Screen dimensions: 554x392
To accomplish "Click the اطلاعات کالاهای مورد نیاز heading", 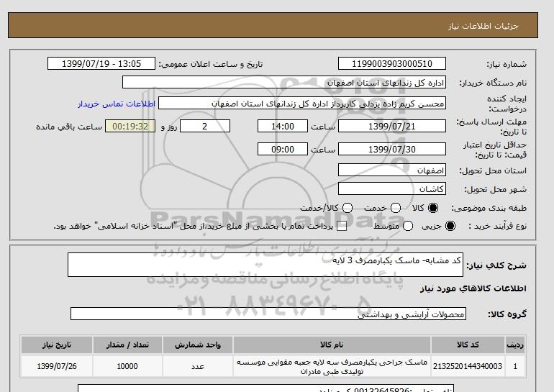I will [x=473, y=288].
